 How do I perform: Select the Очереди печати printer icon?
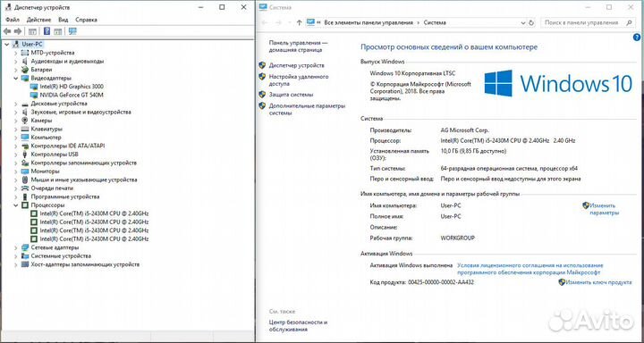click(25, 188)
